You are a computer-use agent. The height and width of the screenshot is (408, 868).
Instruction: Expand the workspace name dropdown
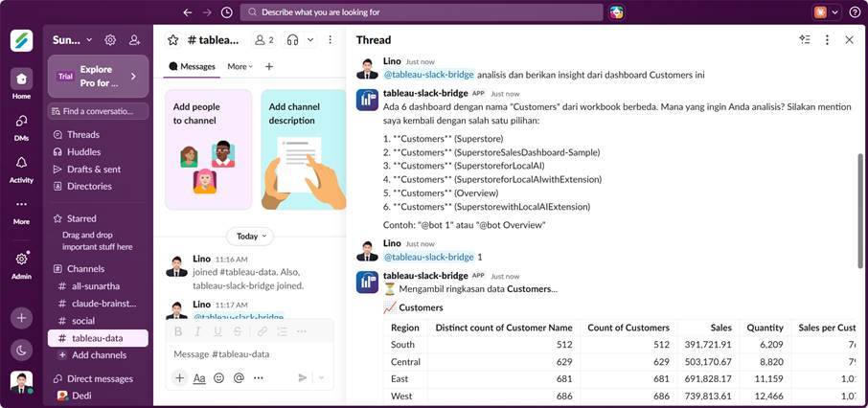(x=73, y=40)
